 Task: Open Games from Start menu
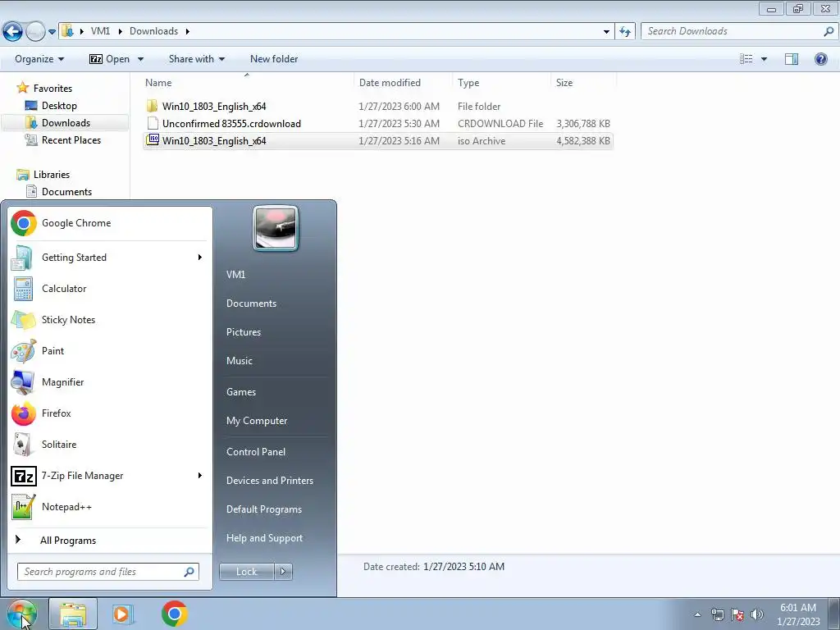pyautogui.click(x=241, y=392)
